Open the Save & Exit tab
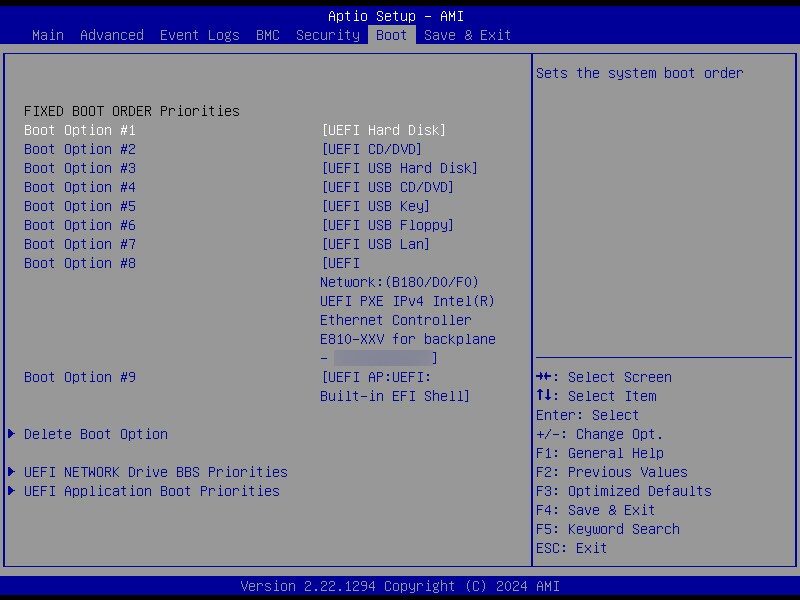Viewport: 800px width, 600px height. (467, 35)
